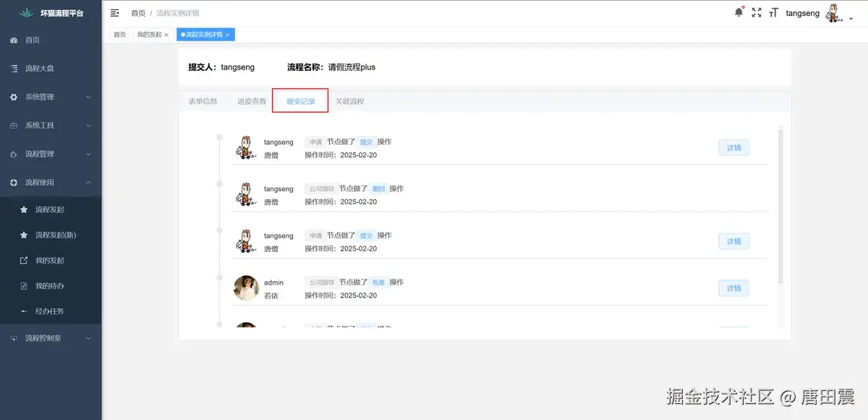The image size is (868, 420).
Task: Click the 我的待办 edit icon
Action: [24, 286]
